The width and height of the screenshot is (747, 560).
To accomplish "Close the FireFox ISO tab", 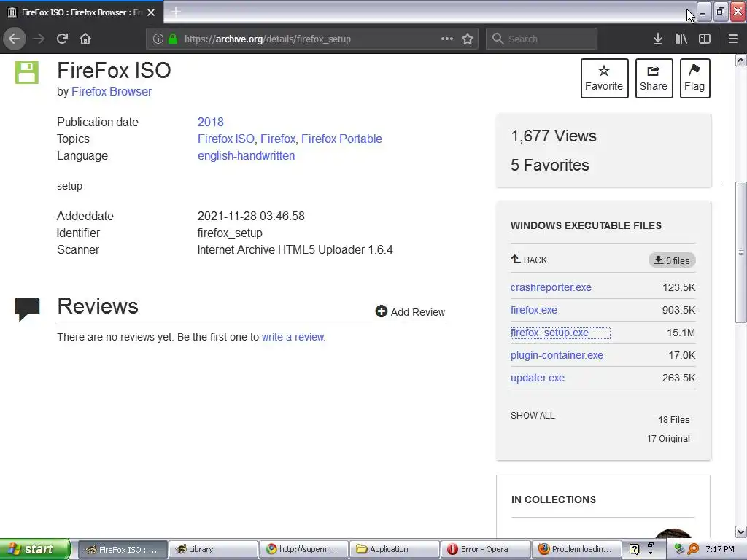I will point(151,12).
